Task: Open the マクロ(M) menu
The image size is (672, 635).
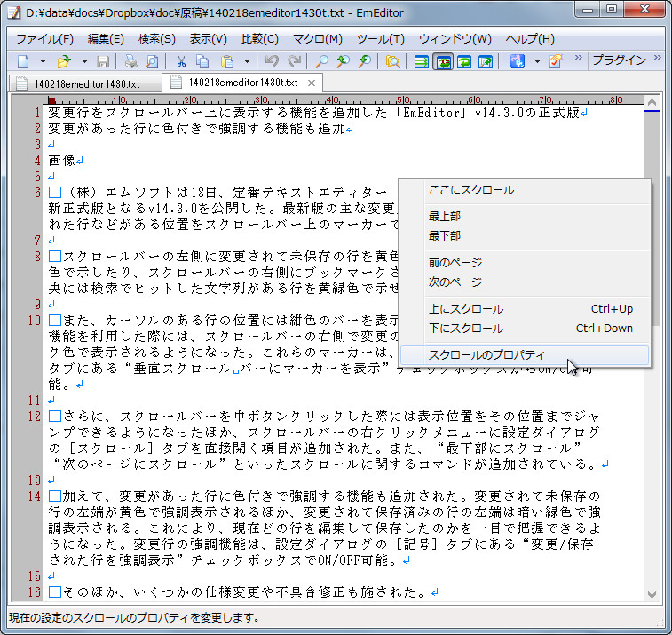Action: pos(318,39)
